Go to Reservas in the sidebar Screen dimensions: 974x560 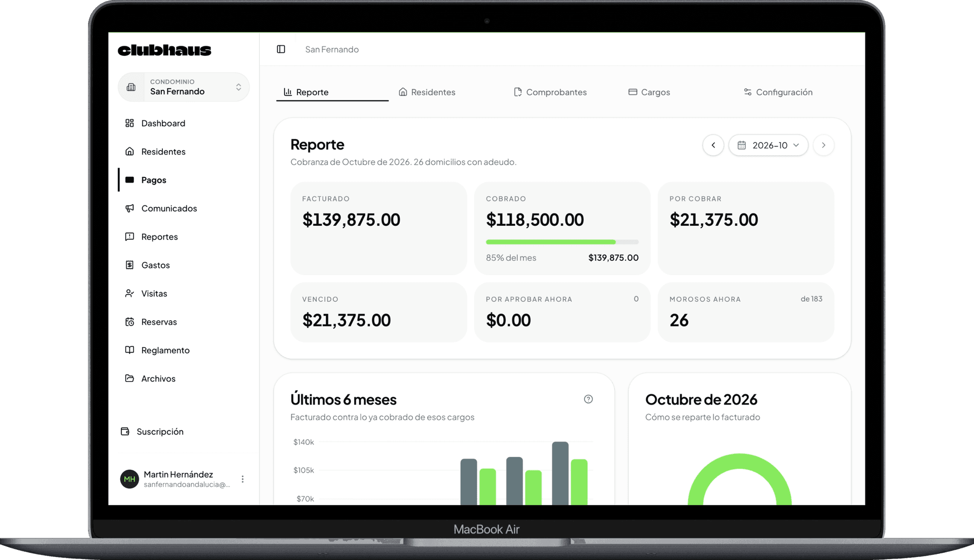(184, 322)
